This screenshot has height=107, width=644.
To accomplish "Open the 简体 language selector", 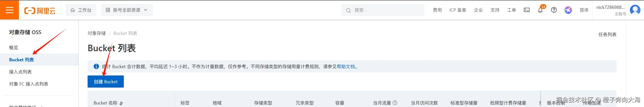I will [584, 10].
